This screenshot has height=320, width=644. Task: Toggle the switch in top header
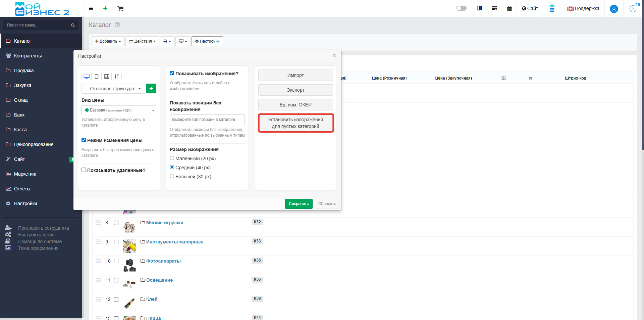(461, 8)
